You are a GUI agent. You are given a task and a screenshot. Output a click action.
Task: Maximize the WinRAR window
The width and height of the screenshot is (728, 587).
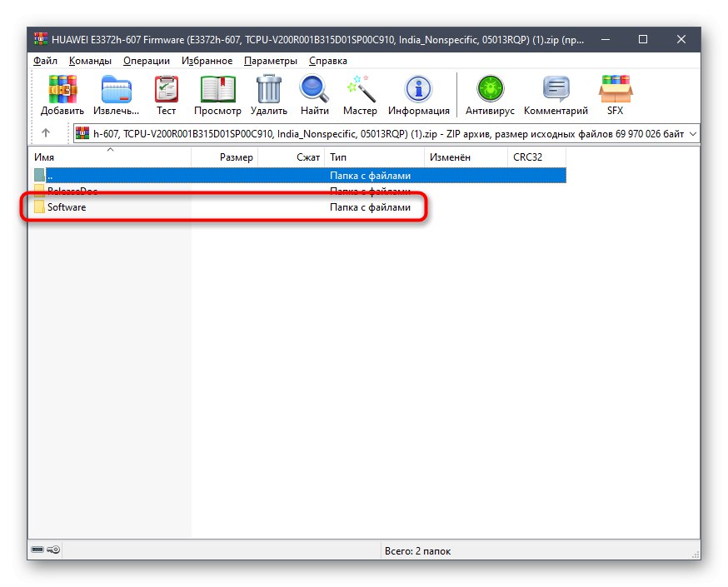click(x=642, y=39)
